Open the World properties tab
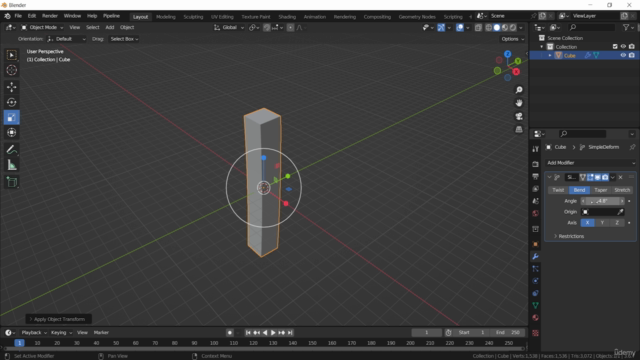The width and height of the screenshot is (640, 360). click(536, 213)
